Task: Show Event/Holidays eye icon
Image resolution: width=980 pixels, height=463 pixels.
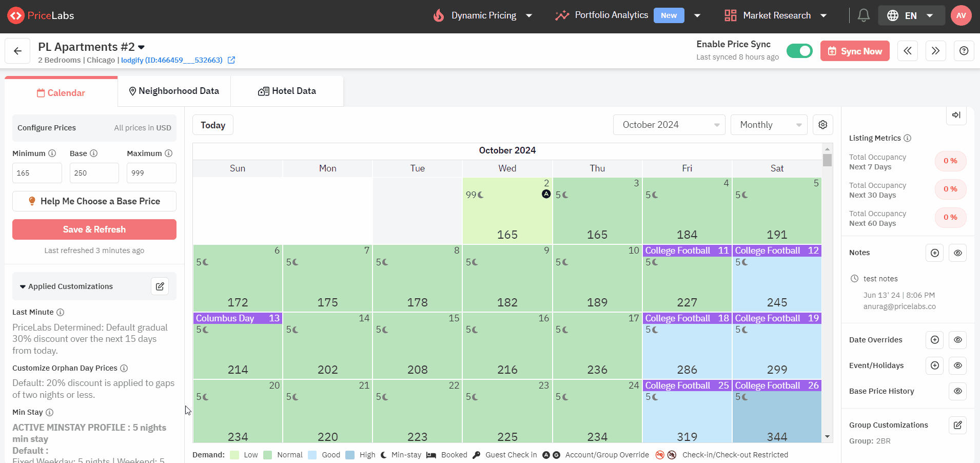Action: [x=958, y=365]
